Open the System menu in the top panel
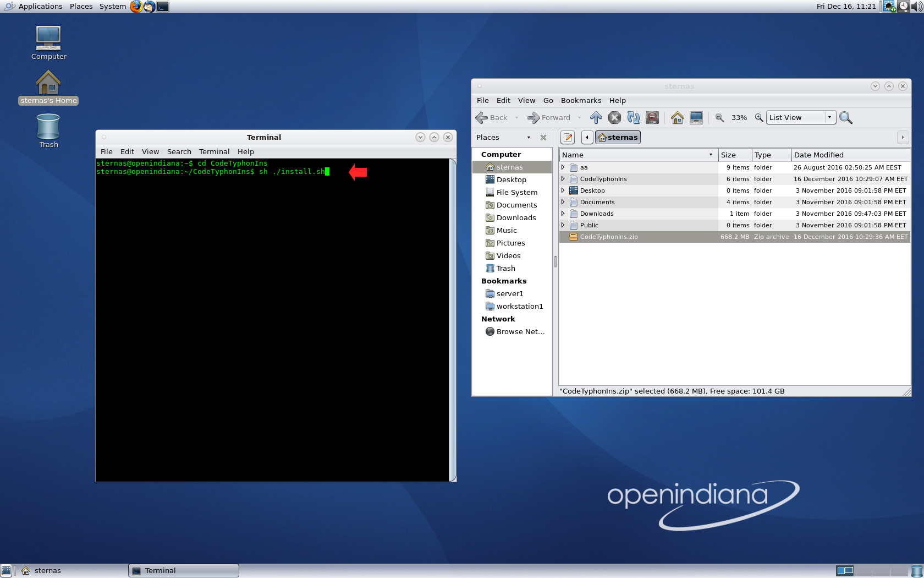Screen dimensions: 924x578 click(x=112, y=7)
